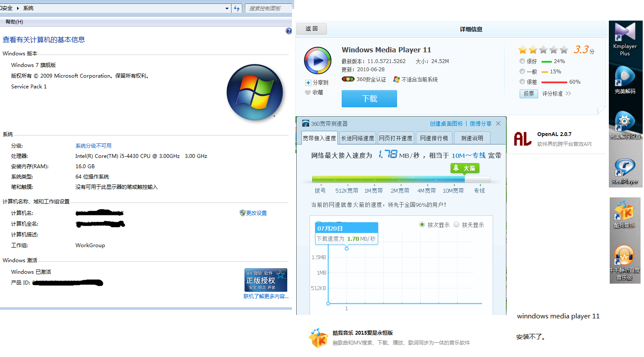Click the 酷我音乐 2015爱是永恒版 title
Viewport: 644px width, 357px height.
363,333
